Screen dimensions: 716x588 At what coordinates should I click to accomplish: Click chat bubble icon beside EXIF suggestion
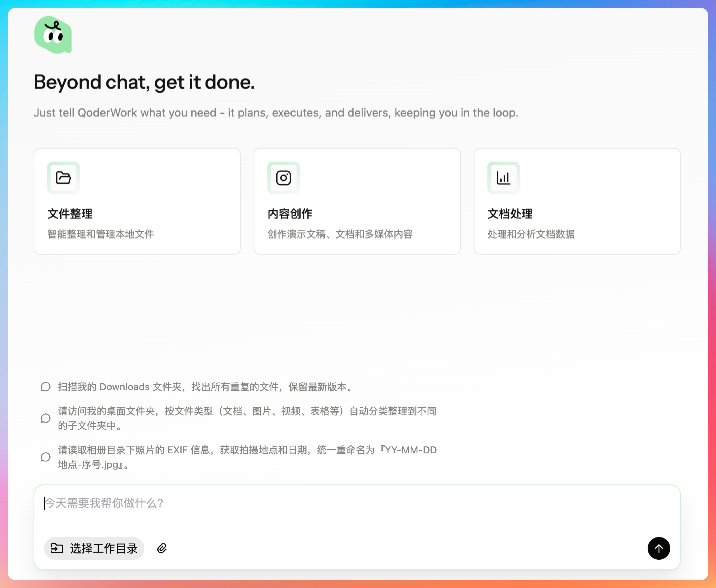tap(46, 457)
